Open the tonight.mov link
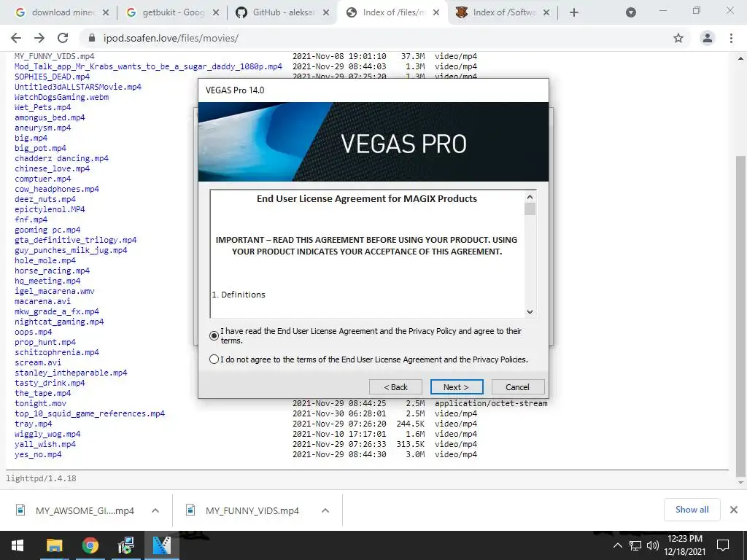The height and width of the screenshot is (560, 747). coord(41,404)
